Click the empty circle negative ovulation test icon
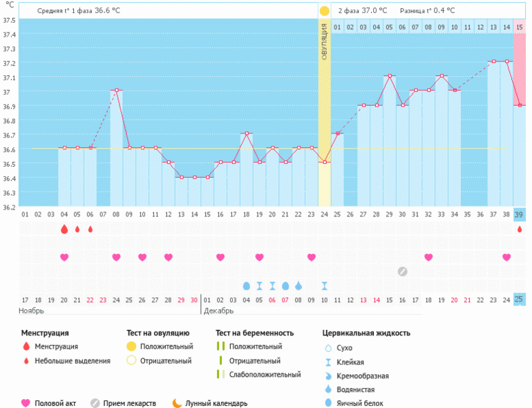The image size is (532, 408). (x=131, y=360)
